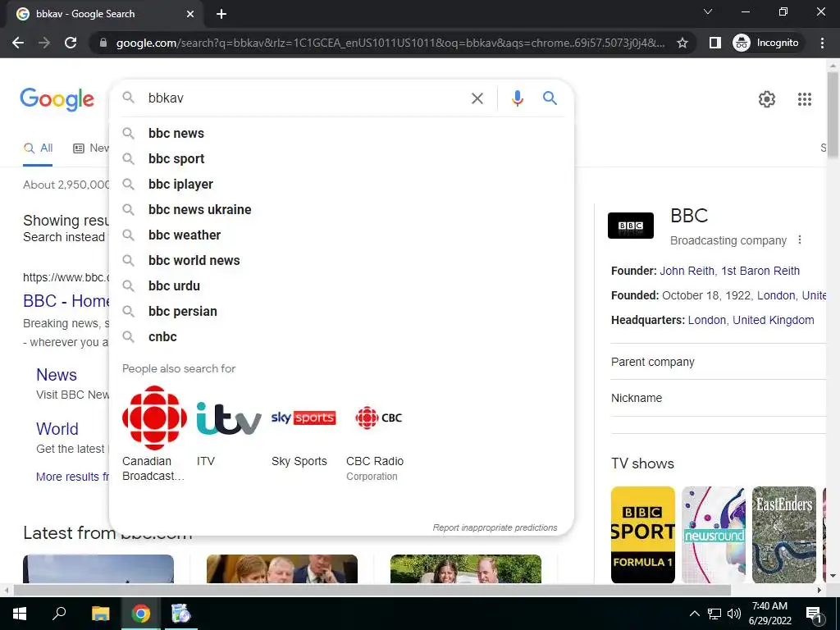Go back using the browser back arrow
The height and width of the screenshot is (630, 840).
point(18,43)
